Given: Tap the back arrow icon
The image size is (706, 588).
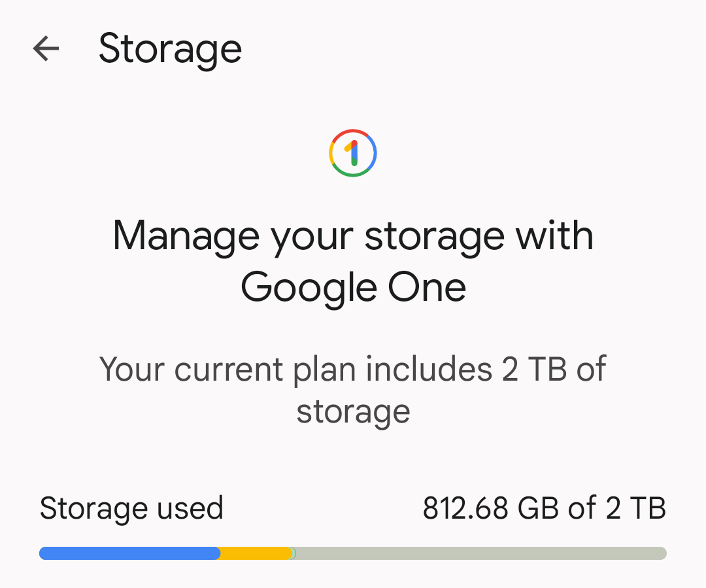Looking at the screenshot, I should [x=46, y=48].
